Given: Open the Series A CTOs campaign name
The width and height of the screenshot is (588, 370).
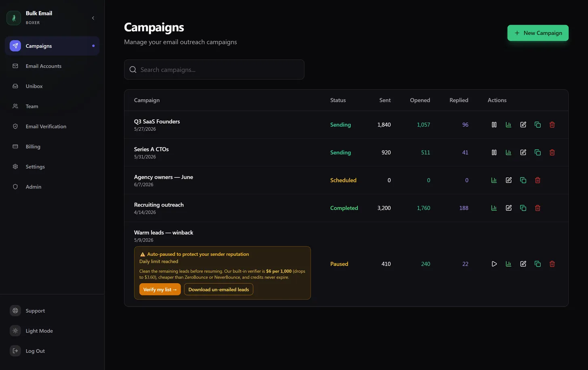Looking at the screenshot, I should click(151, 149).
